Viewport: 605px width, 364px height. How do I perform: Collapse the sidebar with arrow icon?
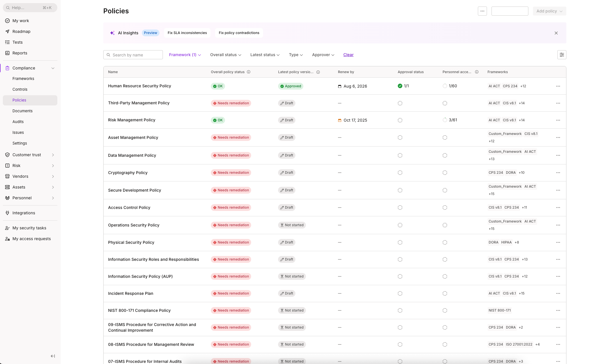point(53,356)
